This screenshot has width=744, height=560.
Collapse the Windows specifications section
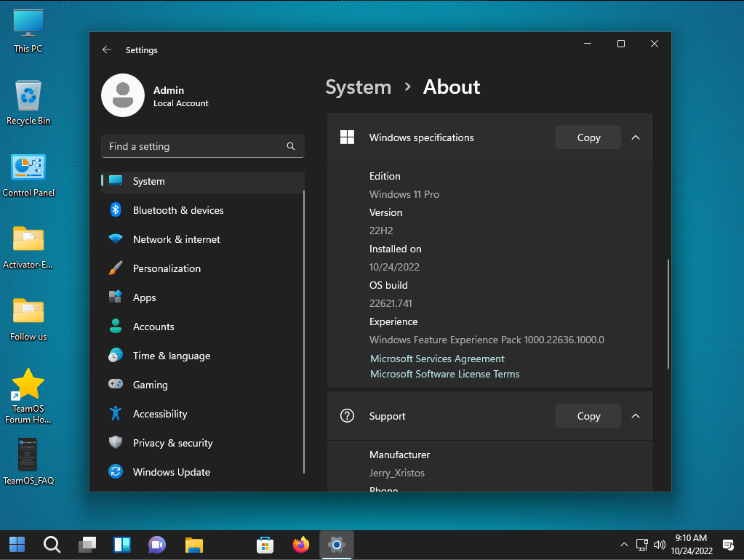636,137
